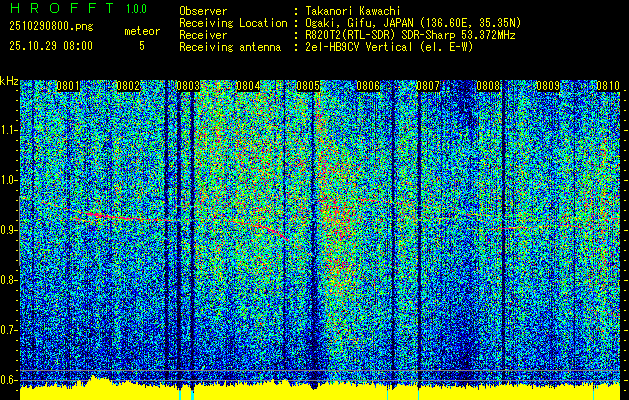Click the 1.0 kHz axis label
Viewport: 629px width, 400px height.
[9, 181]
